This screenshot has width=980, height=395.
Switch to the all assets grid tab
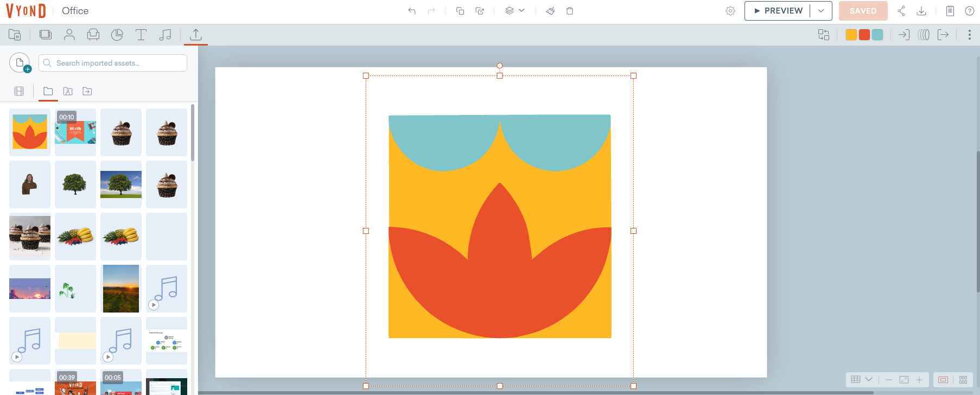tap(19, 91)
